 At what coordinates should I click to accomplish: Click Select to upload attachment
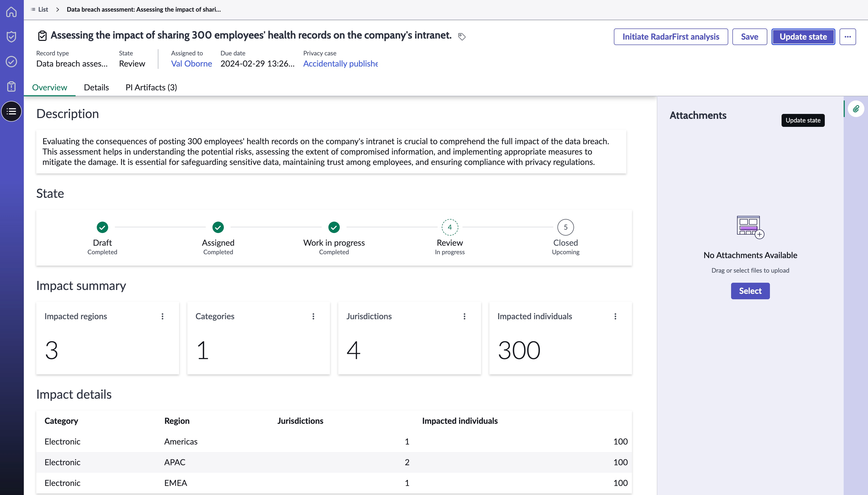pyautogui.click(x=751, y=291)
